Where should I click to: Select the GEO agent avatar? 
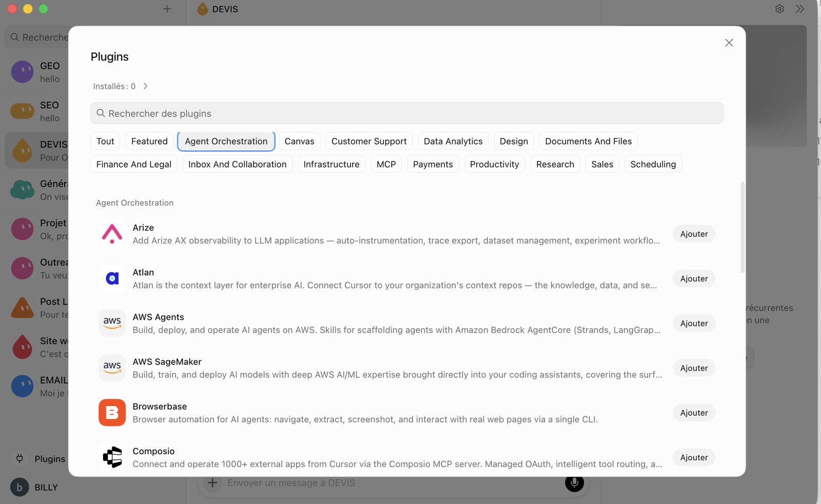(x=22, y=72)
